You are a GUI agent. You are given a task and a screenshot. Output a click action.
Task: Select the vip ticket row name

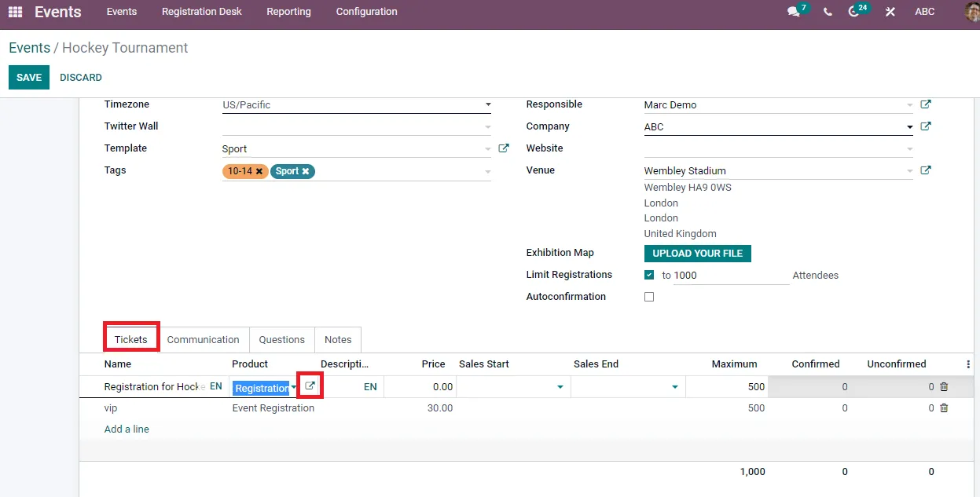click(111, 408)
